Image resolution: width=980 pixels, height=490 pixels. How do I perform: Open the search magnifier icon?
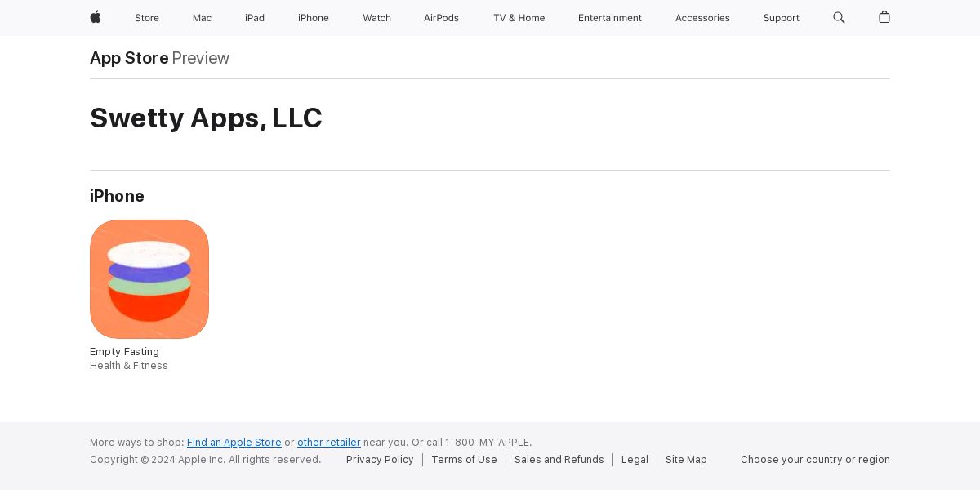[x=839, y=17]
